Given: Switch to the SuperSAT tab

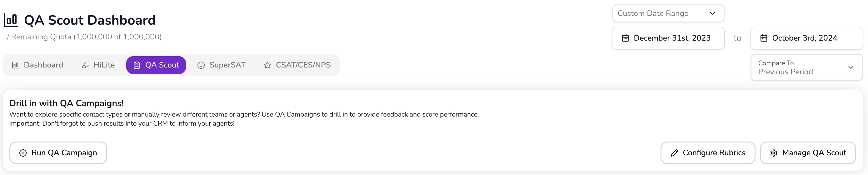Looking at the screenshot, I should point(222,65).
